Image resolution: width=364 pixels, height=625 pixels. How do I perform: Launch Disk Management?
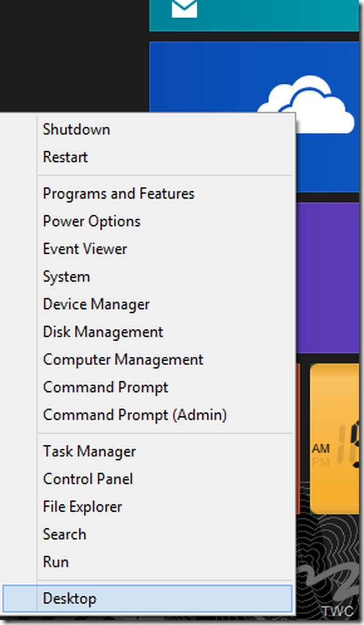pyautogui.click(x=103, y=332)
